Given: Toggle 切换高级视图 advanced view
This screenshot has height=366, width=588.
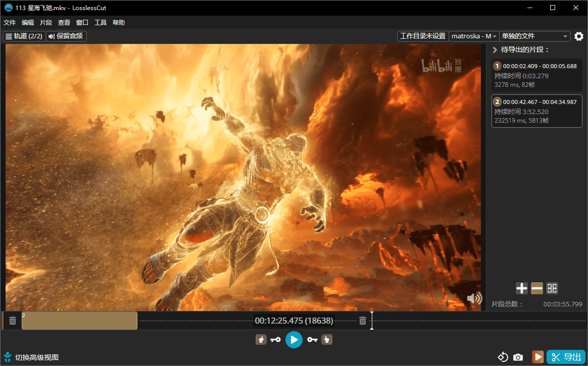Looking at the screenshot, I should (x=31, y=357).
